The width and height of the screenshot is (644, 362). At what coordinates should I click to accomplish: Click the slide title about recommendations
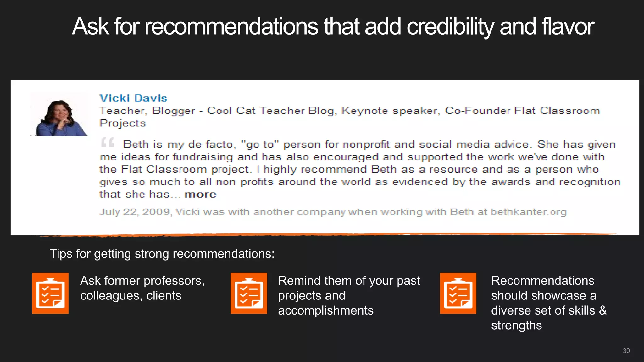tap(333, 26)
